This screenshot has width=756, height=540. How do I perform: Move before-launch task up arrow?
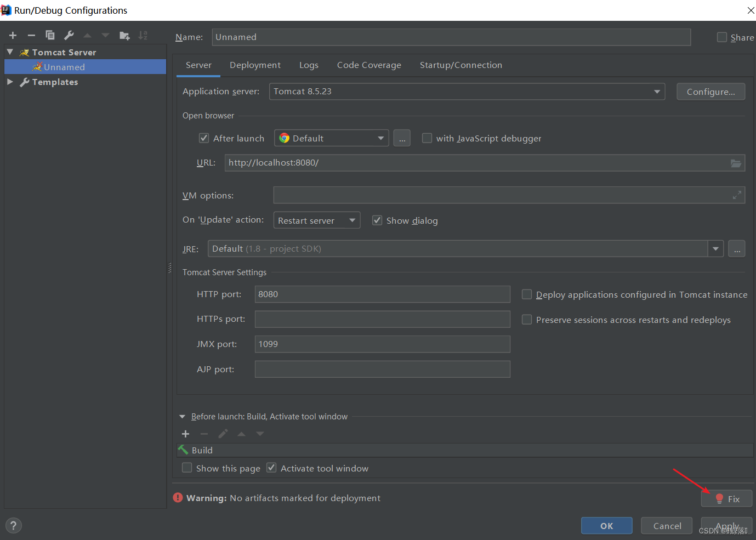242,434
